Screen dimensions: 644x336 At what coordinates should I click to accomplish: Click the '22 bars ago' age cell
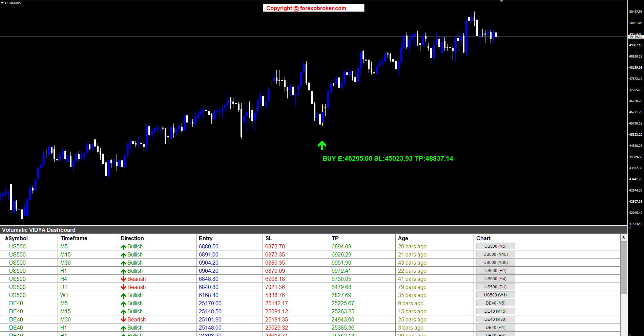click(x=412, y=271)
